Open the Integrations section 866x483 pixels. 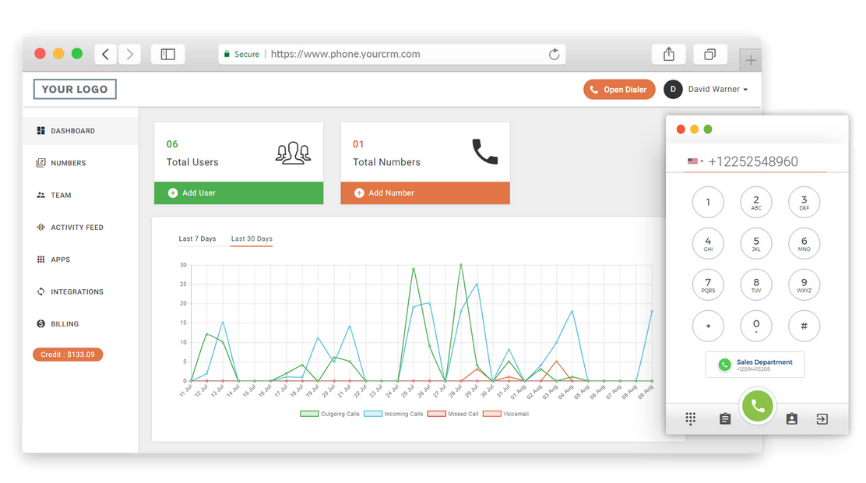pyautogui.click(x=81, y=291)
